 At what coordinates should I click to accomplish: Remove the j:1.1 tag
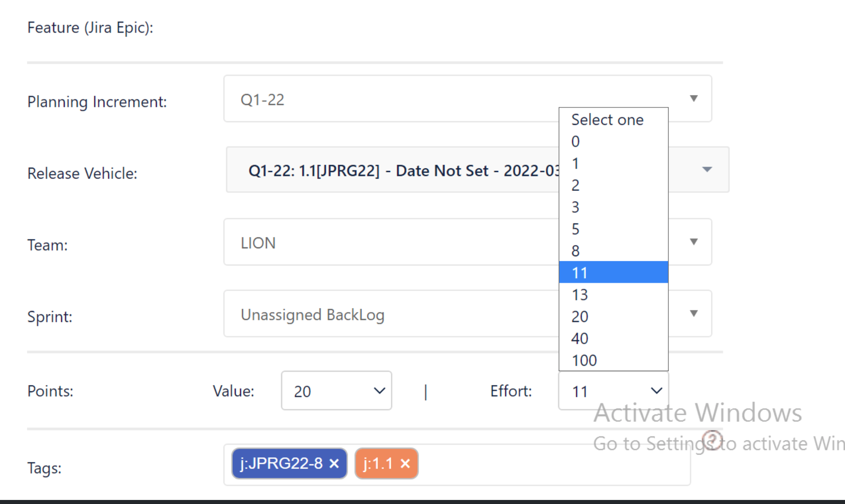[405, 463]
